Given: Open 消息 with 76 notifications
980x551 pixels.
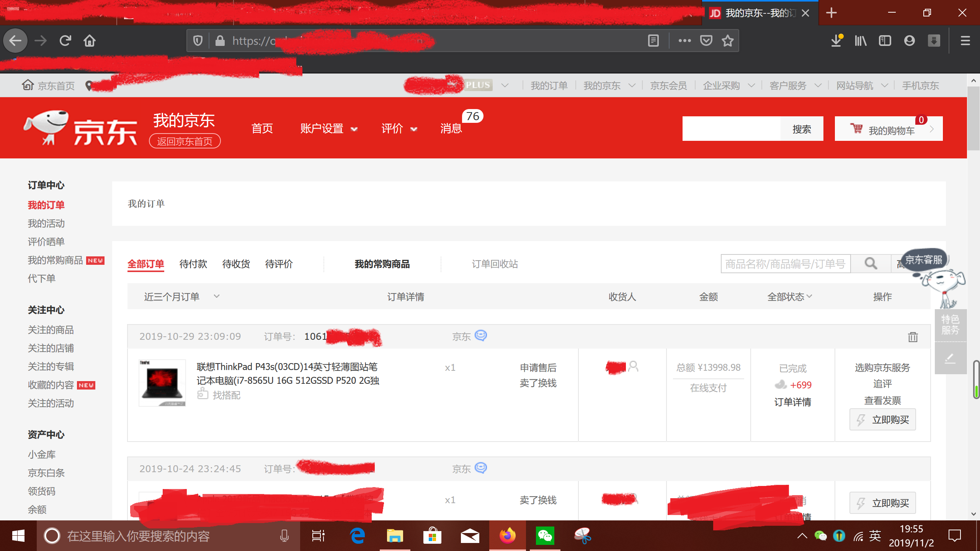Looking at the screenshot, I should (x=452, y=129).
